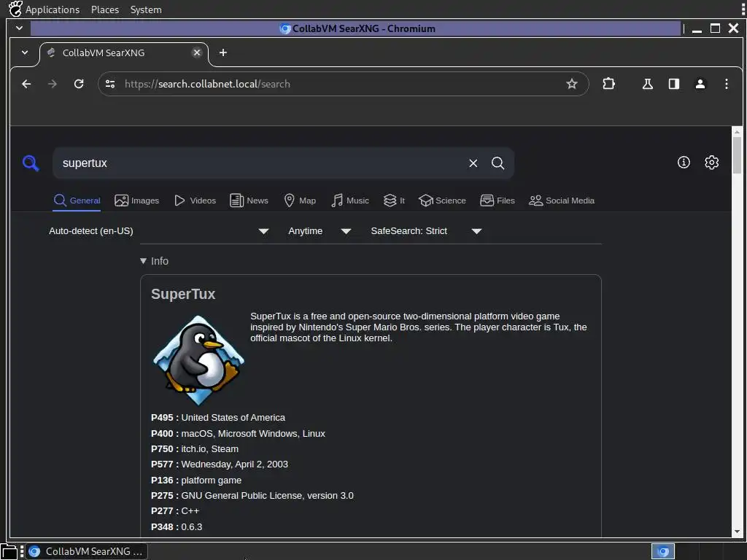Viewport: 747px width, 560px height.
Task: Open window menu arrow in title bar
Action: pyautogui.click(x=19, y=28)
